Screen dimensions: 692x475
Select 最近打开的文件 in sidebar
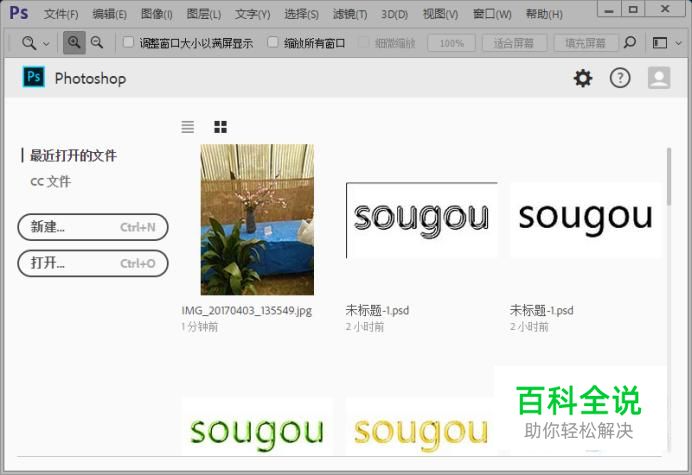(x=73, y=156)
